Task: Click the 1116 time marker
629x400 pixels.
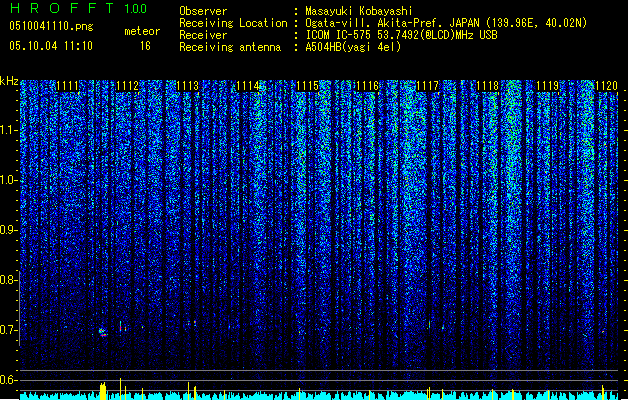Action: (x=367, y=86)
